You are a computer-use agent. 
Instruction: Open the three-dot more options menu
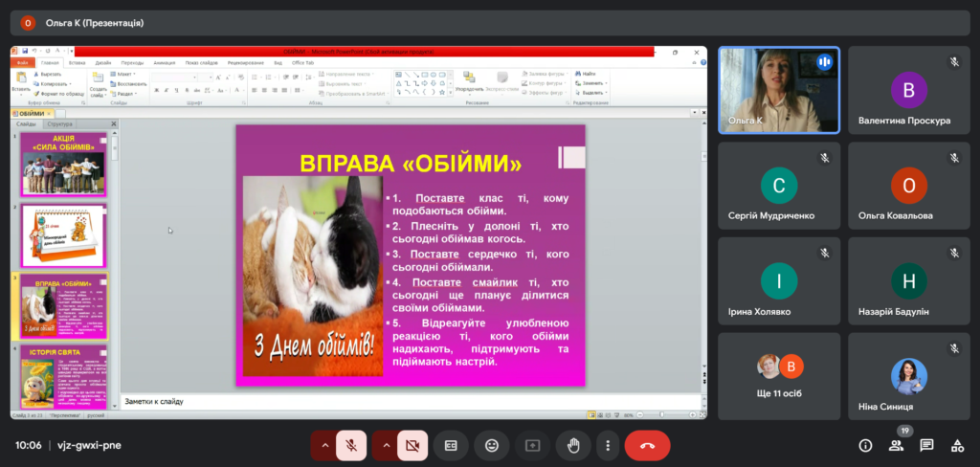pyautogui.click(x=607, y=445)
